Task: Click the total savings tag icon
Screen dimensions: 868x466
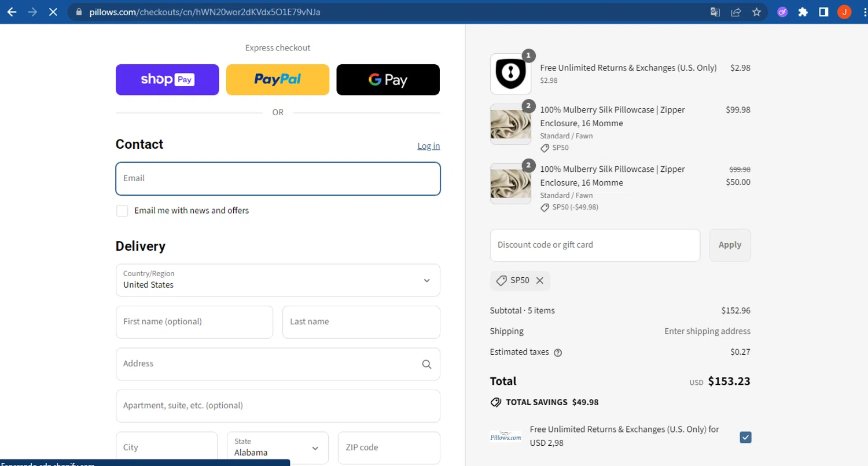Action: (495, 402)
